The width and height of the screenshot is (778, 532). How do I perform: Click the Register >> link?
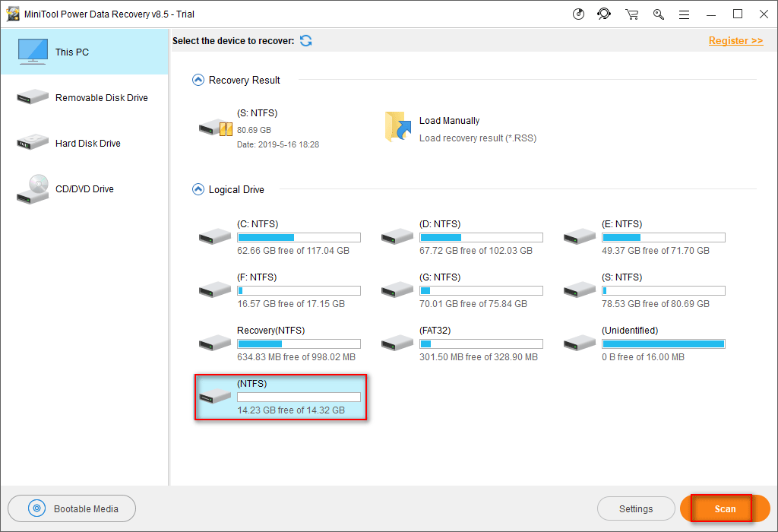735,41
